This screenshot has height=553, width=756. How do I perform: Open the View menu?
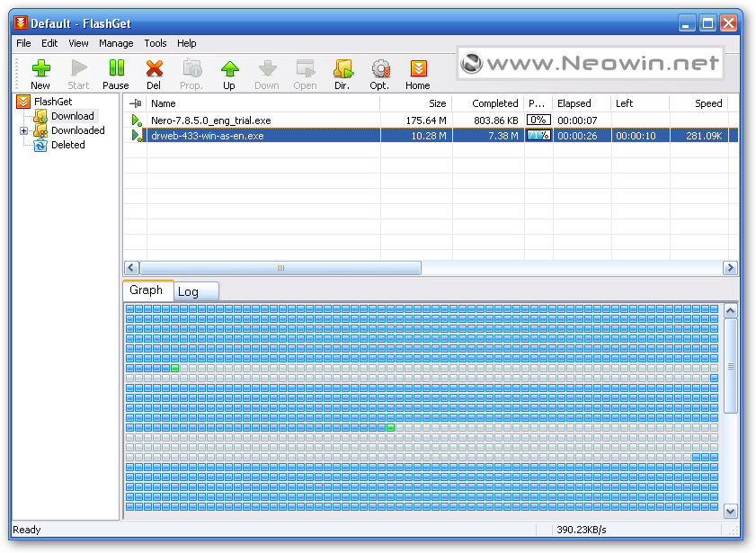click(x=78, y=43)
